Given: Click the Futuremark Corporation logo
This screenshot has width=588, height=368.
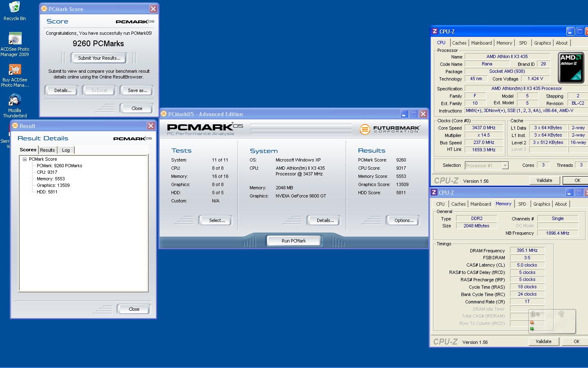Looking at the screenshot, I should tap(390, 129).
